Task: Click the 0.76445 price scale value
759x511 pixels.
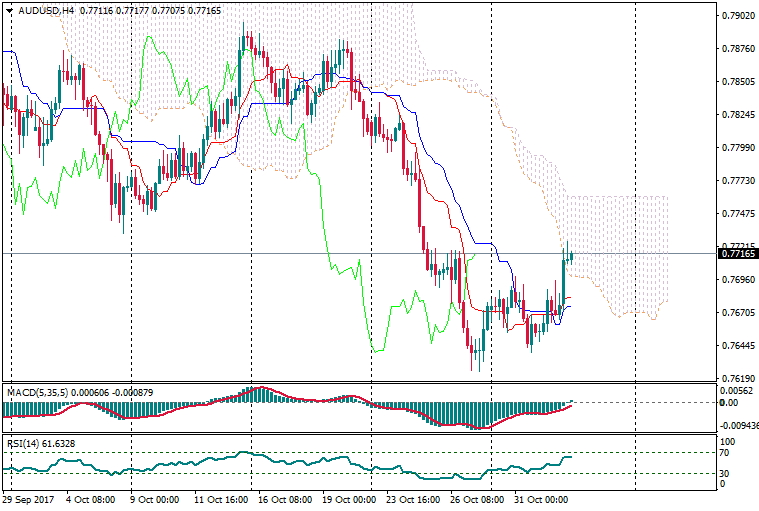Action: [737, 346]
